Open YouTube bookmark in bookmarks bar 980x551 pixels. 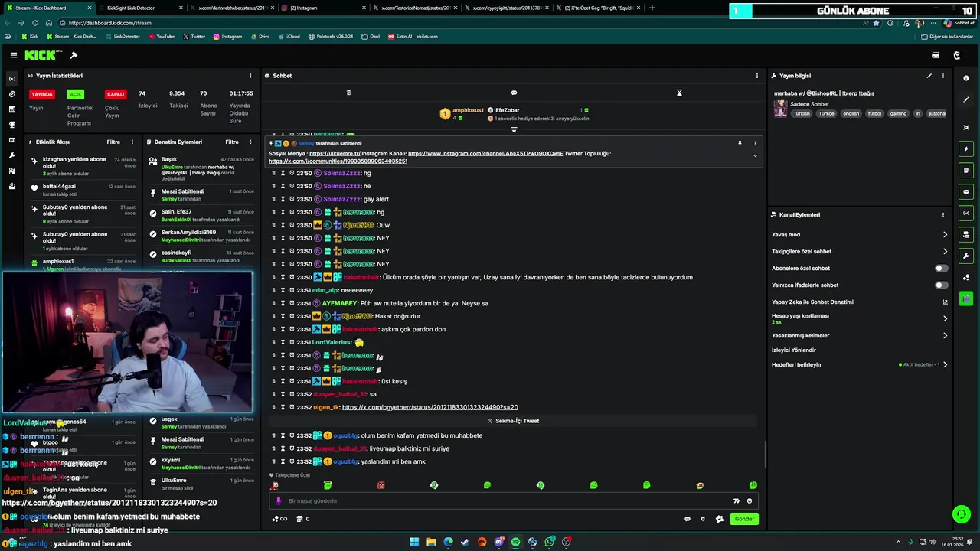(x=162, y=37)
